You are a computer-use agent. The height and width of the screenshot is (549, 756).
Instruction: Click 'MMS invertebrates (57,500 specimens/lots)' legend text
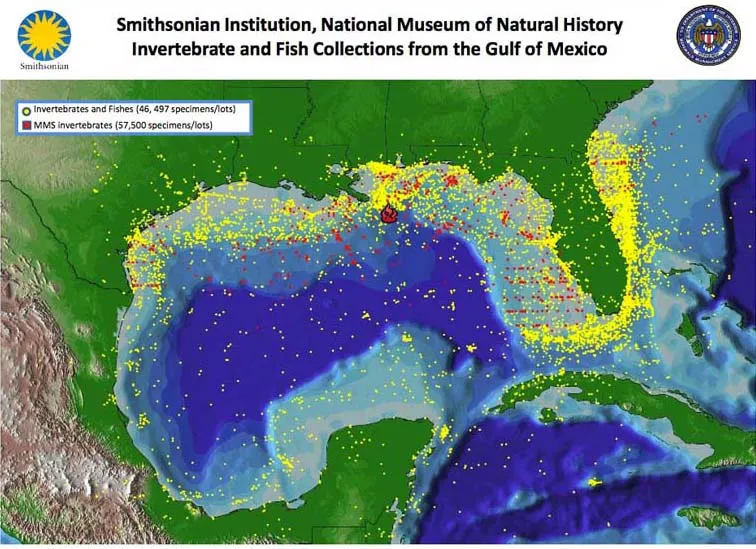point(123,125)
